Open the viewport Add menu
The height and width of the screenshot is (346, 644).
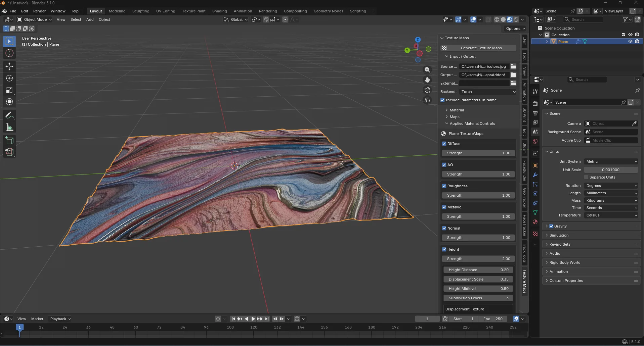(x=90, y=19)
